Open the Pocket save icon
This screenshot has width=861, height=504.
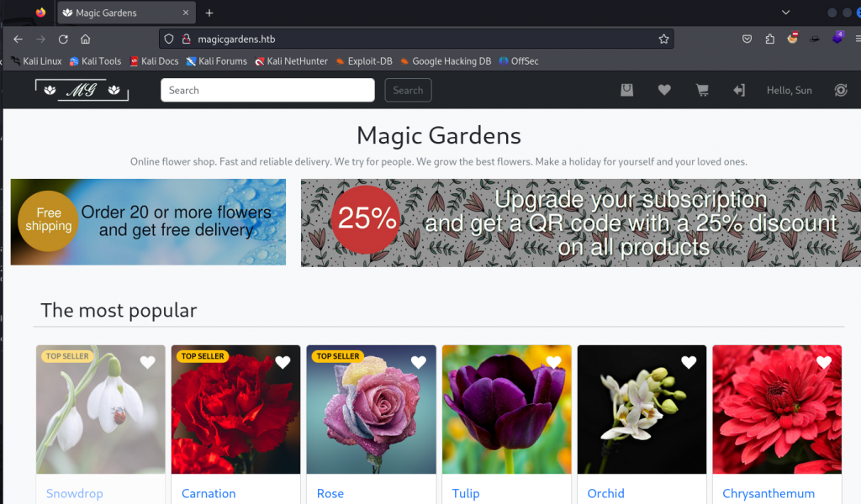pyautogui.click(x=747, y=39)
